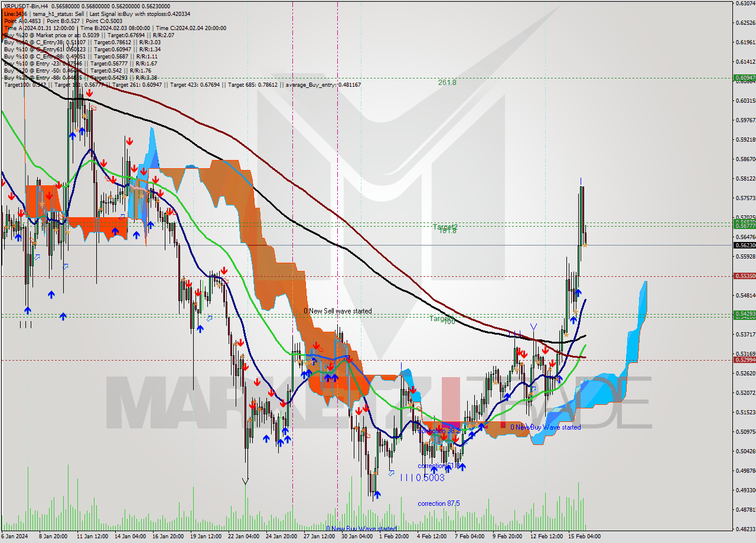Click '4 Feb 12:00' on time axis
This screenshot has width=756, height=543.
click(x=432, y=537)
